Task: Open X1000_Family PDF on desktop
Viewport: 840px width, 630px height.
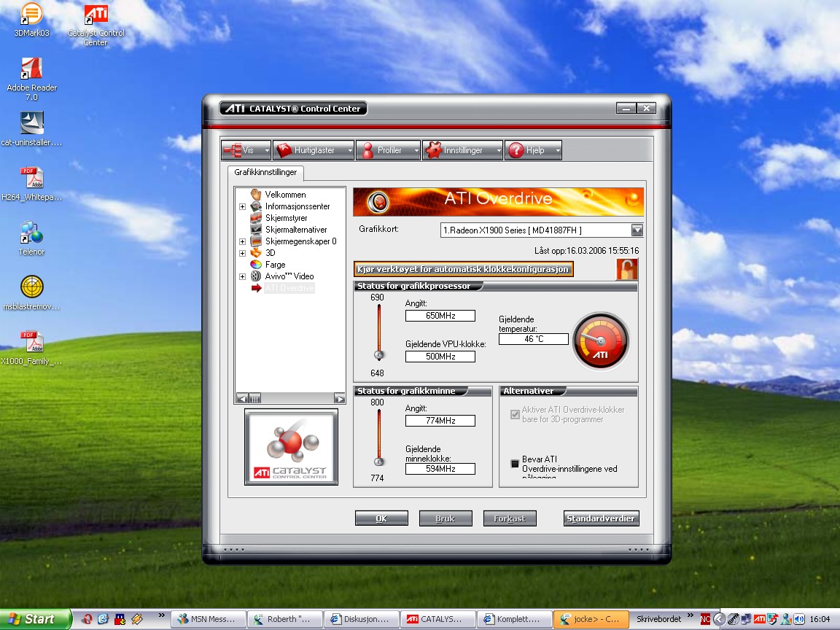Action: point(31,348)
